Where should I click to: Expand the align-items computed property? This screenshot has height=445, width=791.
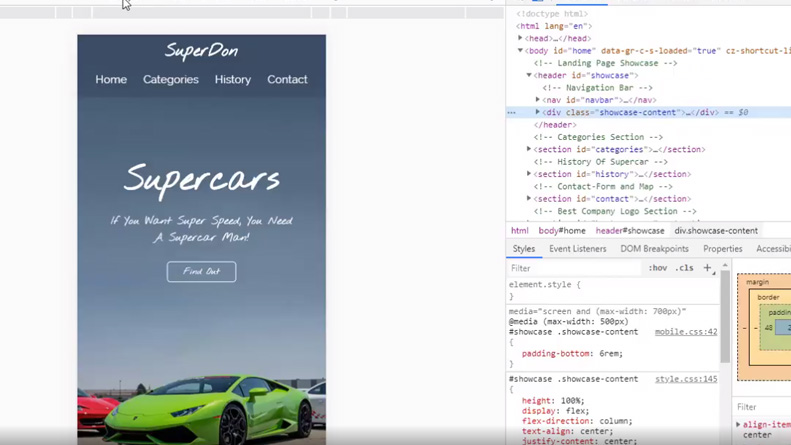739,425
